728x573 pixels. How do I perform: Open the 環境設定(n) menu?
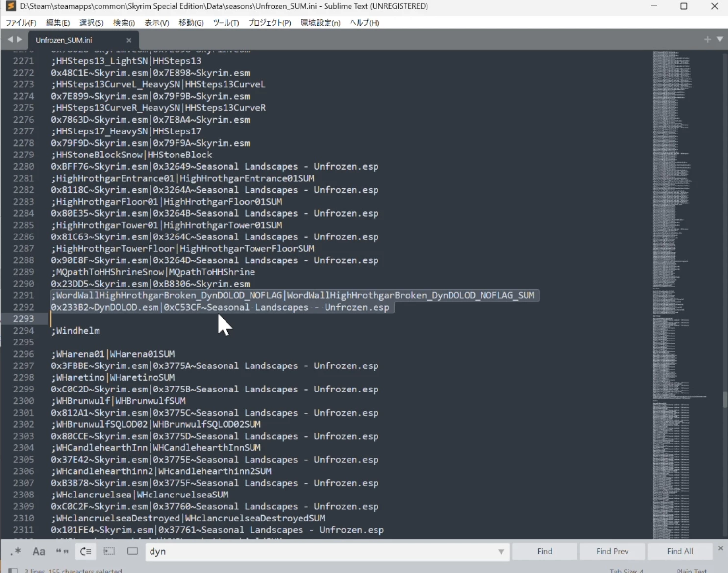click(321, 23)
